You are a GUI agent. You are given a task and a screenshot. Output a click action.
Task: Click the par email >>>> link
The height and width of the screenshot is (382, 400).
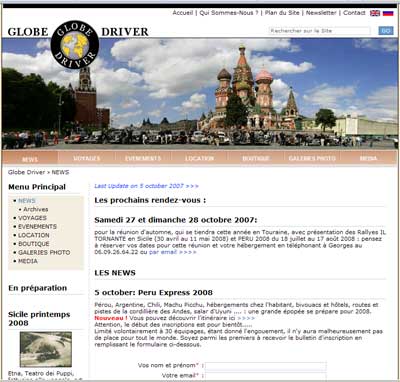click(x=173, y=252)
